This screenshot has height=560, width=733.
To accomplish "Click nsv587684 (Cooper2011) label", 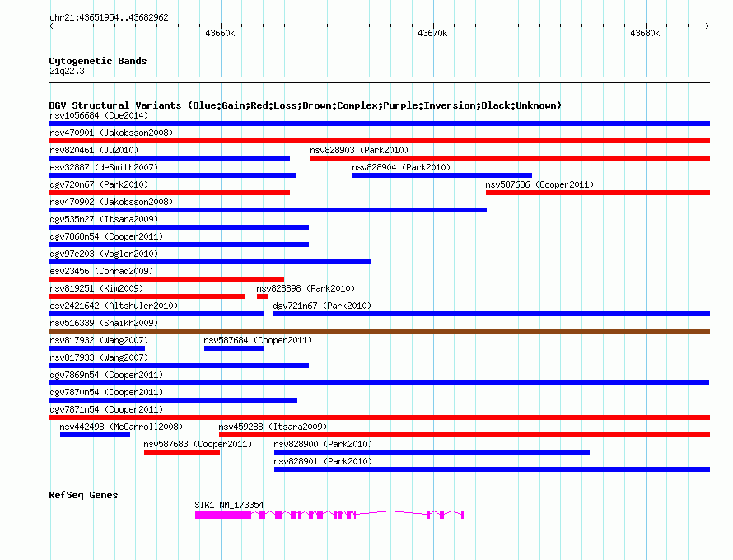I will tap(258, 340).
